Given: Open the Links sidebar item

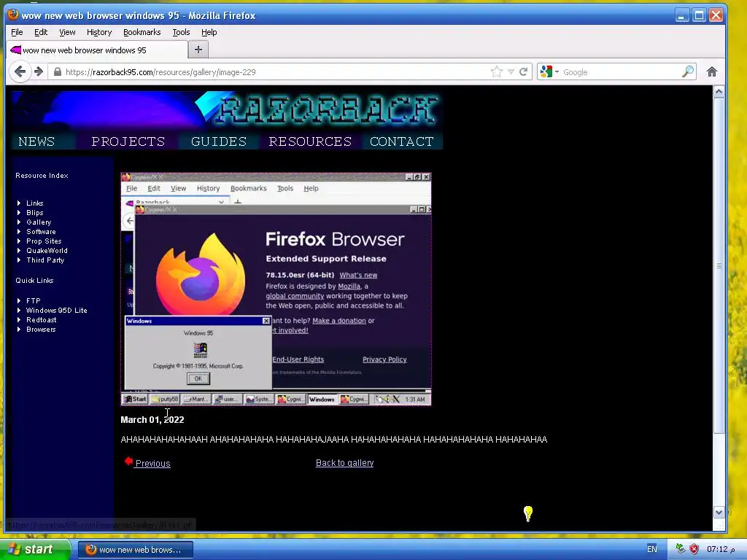Looking at the screenshot, I should tap(35, 203).
